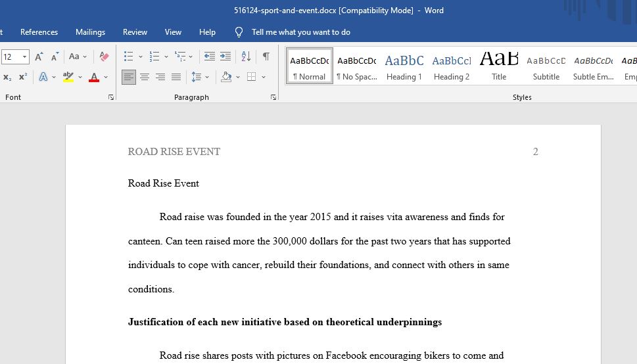Open borders dropdown arrow
The width and height of the screenshot is (637, 364).
pos(263,77)
